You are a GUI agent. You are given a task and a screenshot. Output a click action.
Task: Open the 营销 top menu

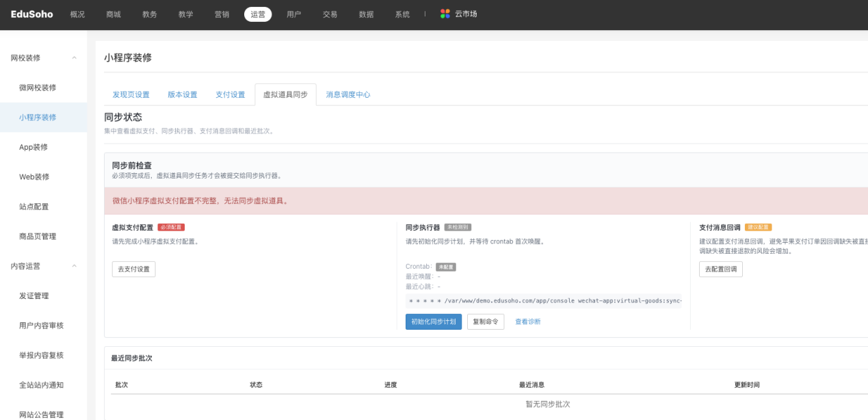(x=222, y=14)
